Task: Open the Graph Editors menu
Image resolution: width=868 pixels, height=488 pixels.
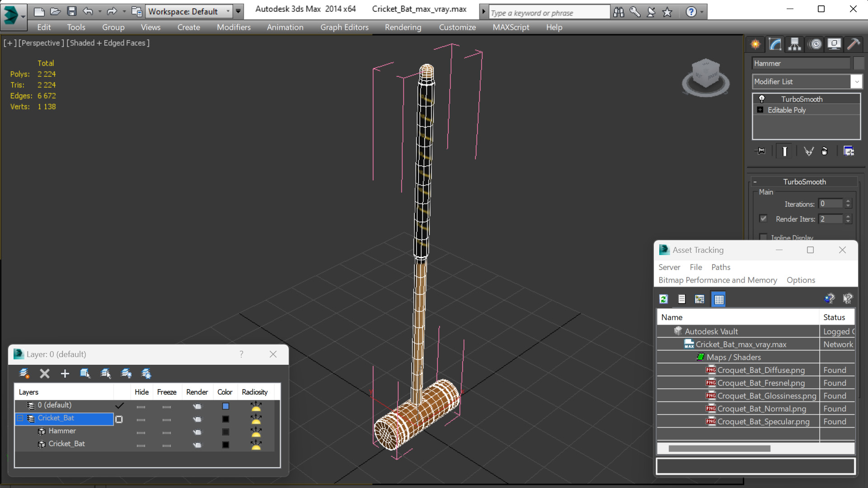Action: 344,27
